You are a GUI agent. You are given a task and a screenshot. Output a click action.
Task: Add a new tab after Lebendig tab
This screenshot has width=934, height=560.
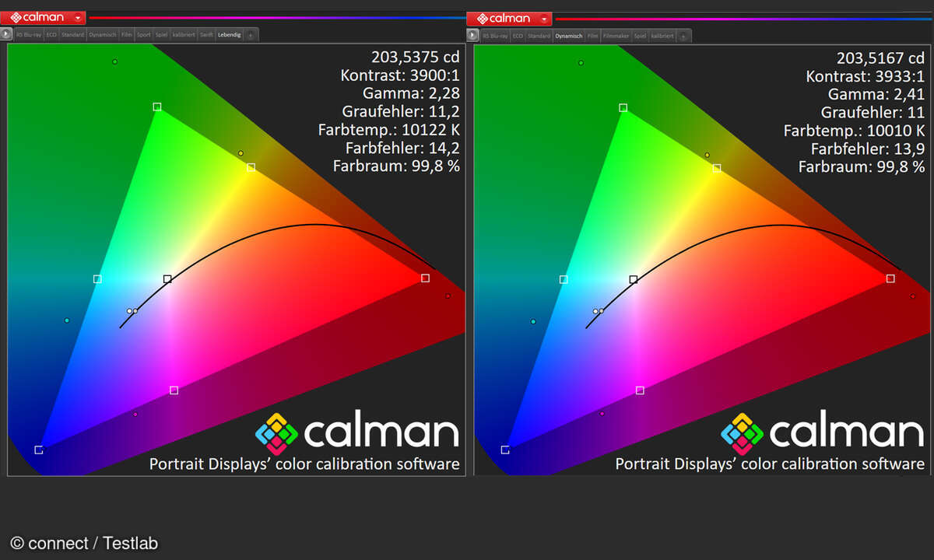(251, 35)
